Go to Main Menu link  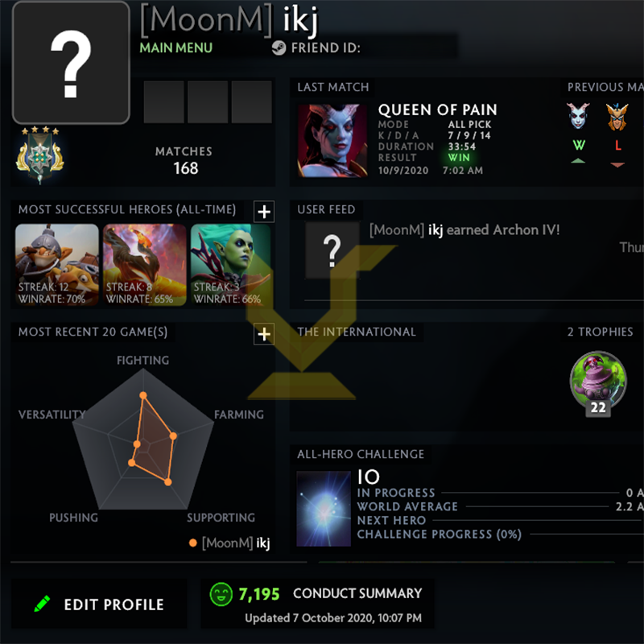tap(175, 48)
